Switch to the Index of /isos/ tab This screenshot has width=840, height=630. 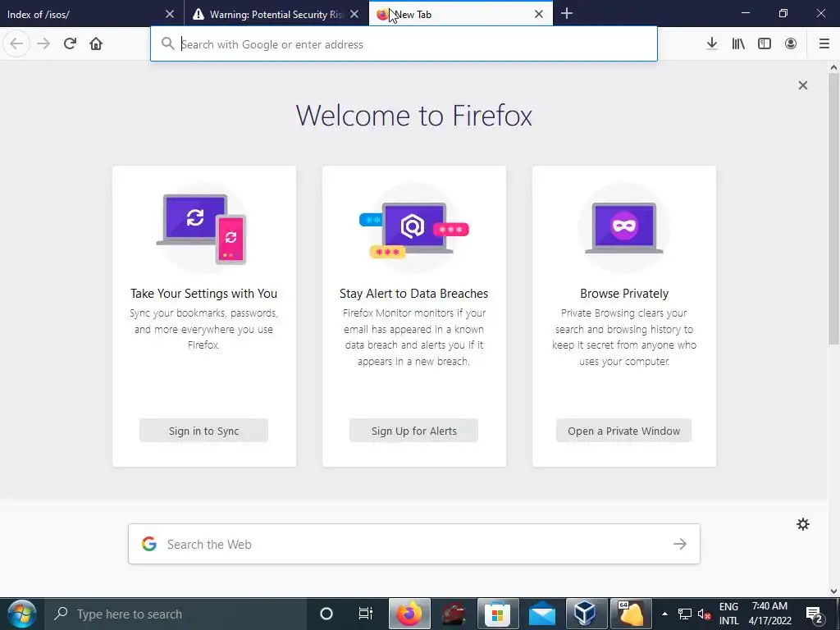(x=92, y=14)
